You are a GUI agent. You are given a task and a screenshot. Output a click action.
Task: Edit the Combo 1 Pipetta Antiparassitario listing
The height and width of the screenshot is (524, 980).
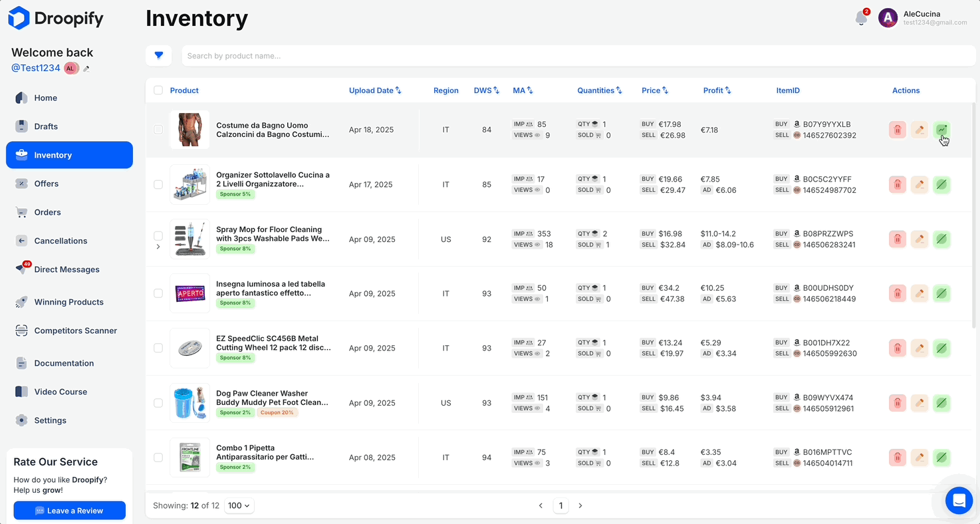[919, 458]
